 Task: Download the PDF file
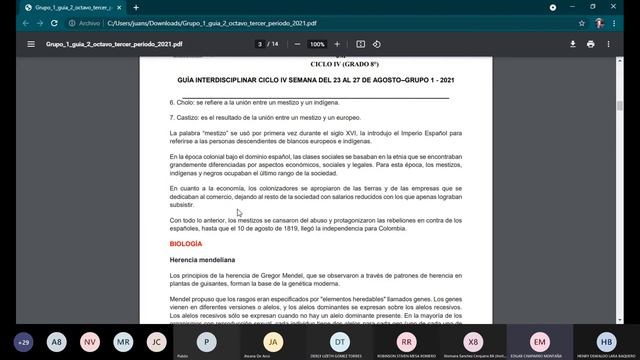pos(573,44)
